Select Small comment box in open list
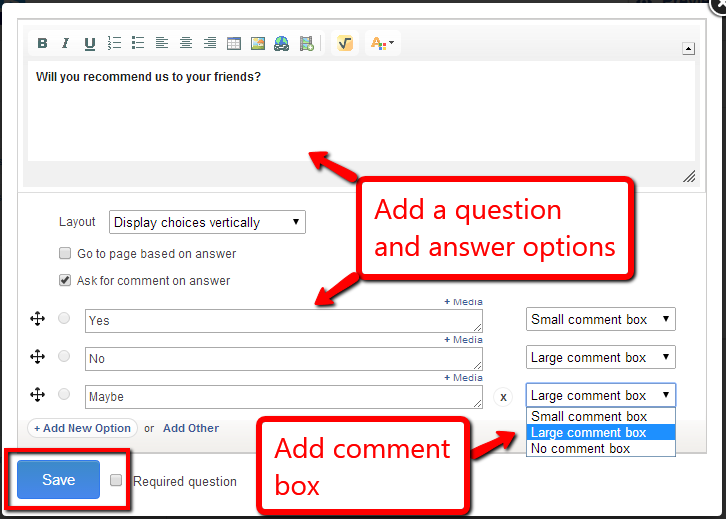Viewport: 726px width, 519px height. [x=589, y=416]
